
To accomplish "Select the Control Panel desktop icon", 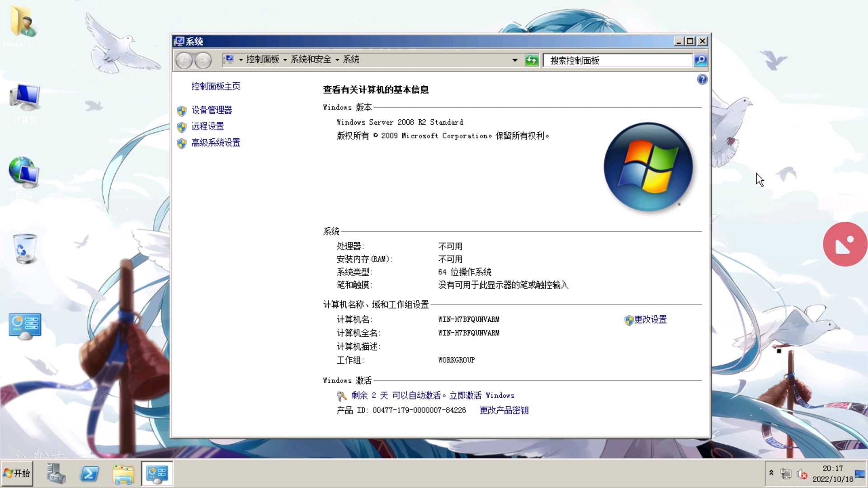I will pos(25,326).
